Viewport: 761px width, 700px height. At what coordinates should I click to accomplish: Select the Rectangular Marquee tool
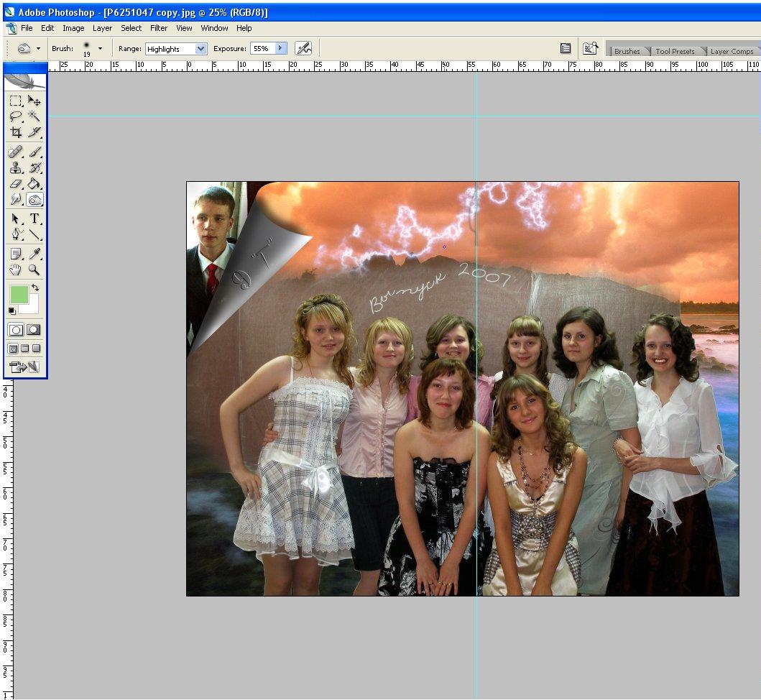click(16, 101)
